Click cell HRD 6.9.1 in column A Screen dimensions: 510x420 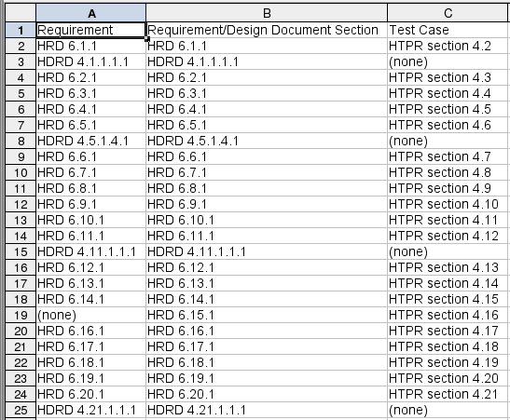90,204
